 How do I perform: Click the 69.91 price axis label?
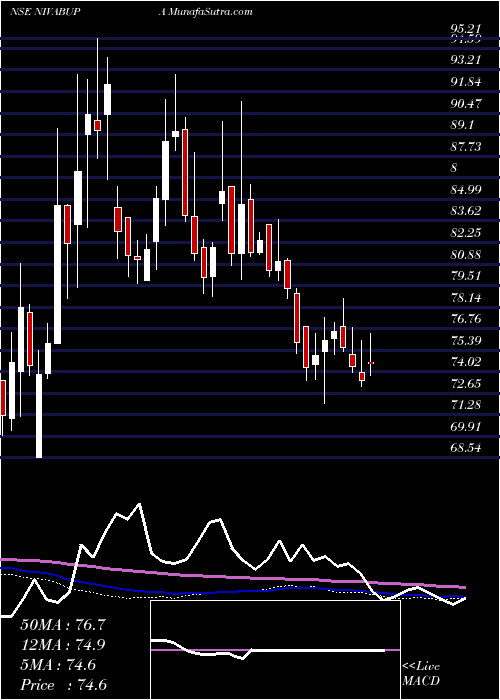pos(466,427)
